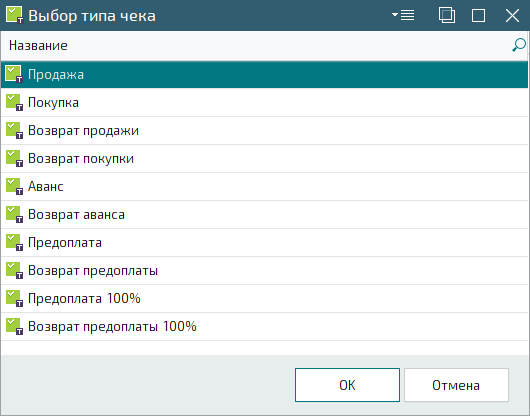The width and height of the screenshot is (530, 416).
Task: Confirm selection with the ОК button
Action: coord(347,385)
